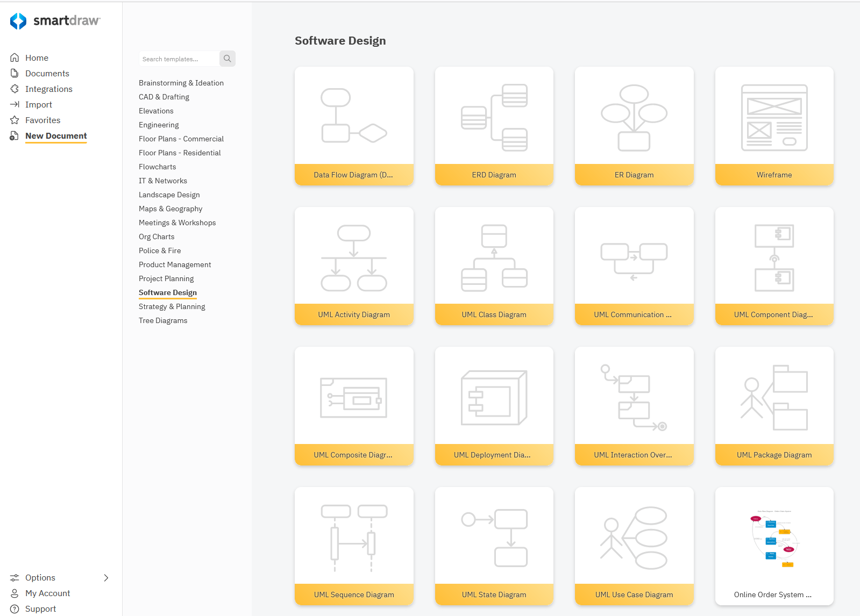Click the Documents page icon
This screenshot has height=616, width=860.
pos(15,73)
